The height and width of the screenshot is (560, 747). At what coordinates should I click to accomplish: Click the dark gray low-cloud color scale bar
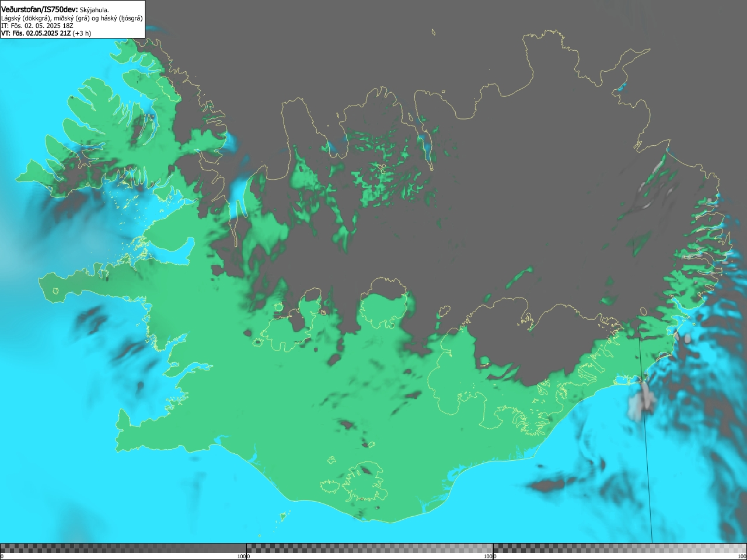pos(123,548)
